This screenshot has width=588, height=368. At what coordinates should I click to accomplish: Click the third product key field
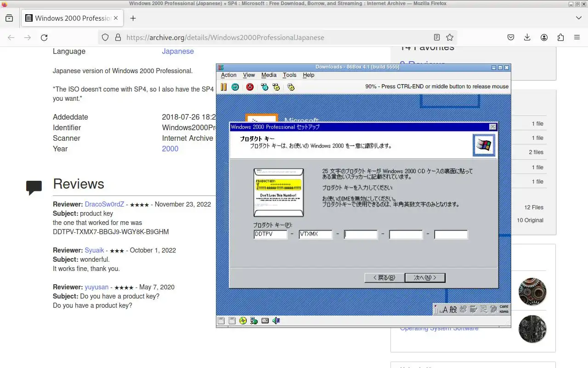pos(361,235)
